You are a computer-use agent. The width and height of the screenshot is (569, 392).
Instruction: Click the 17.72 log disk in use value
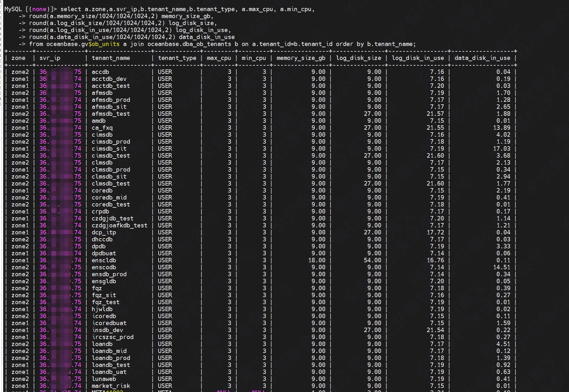[x=435, y=232]
